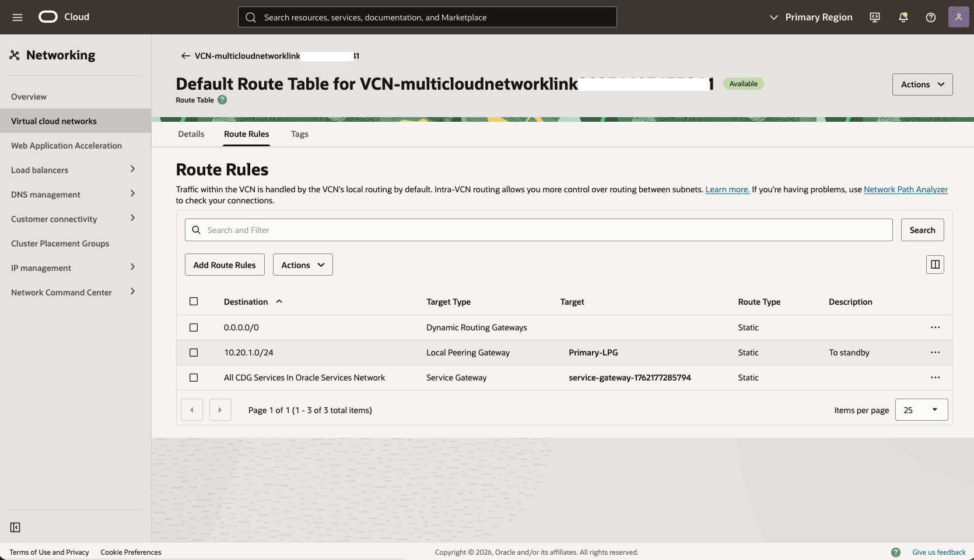The height and width of the screenshot is (560, 974).
Task: Collapse the sidebar with bottom-left icon
Action: [15, 527]
